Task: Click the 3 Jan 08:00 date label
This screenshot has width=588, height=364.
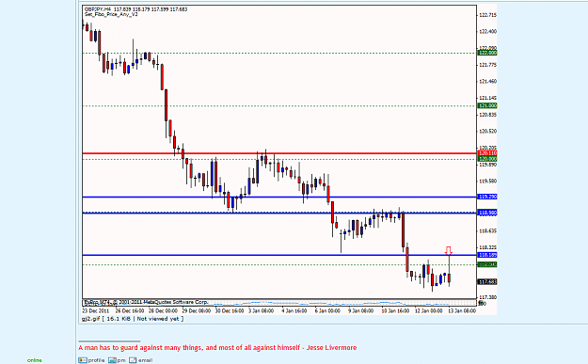Action: click(x=261, y=310)
